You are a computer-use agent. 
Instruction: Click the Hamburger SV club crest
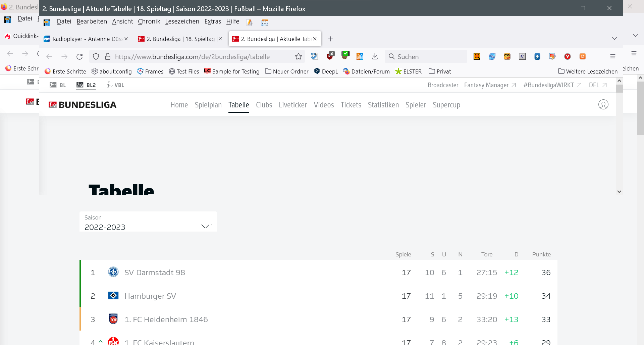pyautogui.click(x=113, y=295)
